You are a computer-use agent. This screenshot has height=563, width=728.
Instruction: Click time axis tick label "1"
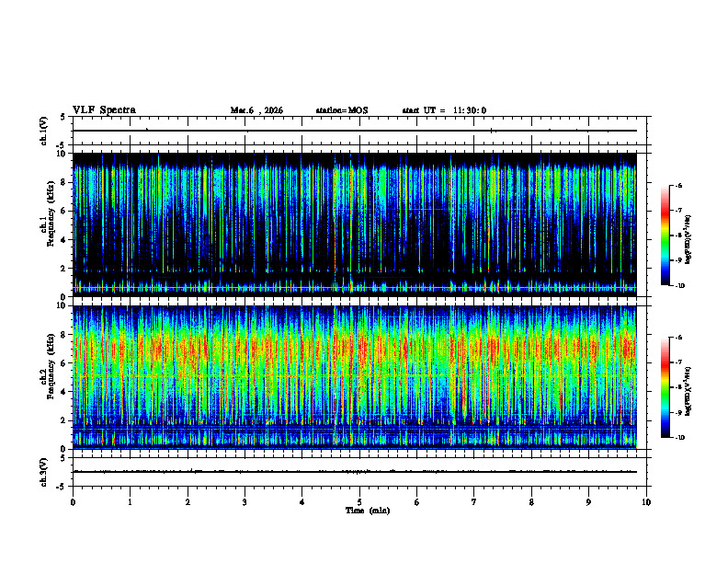[130, 502]
